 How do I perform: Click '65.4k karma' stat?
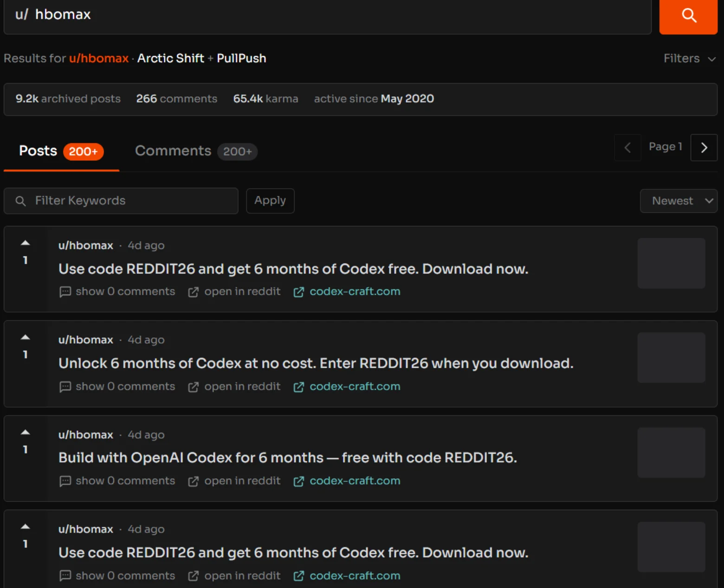coord(265,99)
